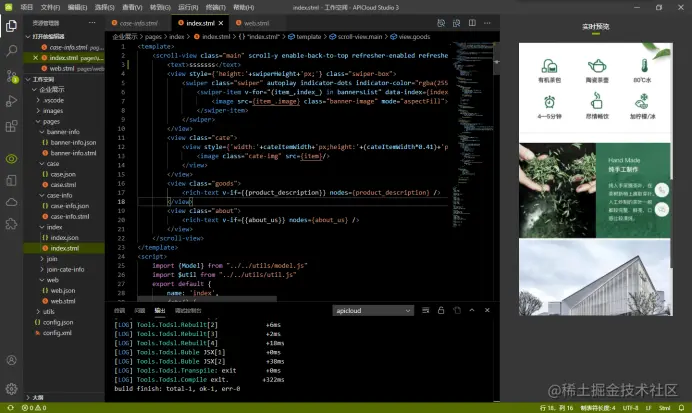The width and height of the screenshot is (693, 413).
Task: Click the puzzle piece icon in the activity bar
Action: pyautogui.click(x=11, y=224)
